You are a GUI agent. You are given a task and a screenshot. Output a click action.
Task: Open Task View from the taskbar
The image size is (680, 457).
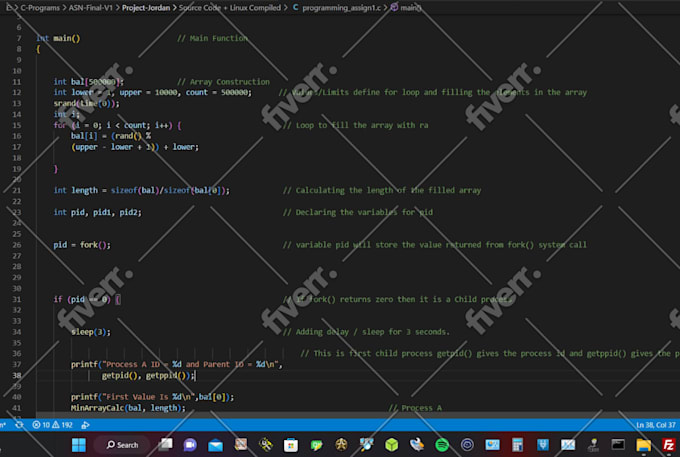pos(165,445)
